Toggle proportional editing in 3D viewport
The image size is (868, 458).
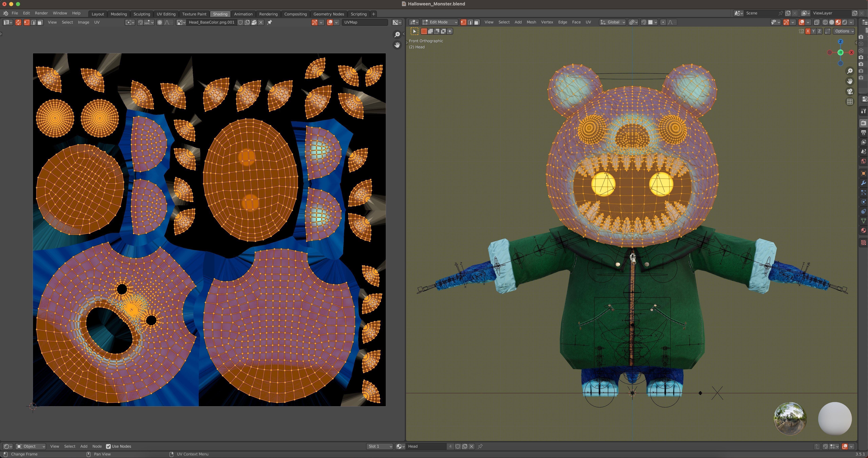[663, 22]
